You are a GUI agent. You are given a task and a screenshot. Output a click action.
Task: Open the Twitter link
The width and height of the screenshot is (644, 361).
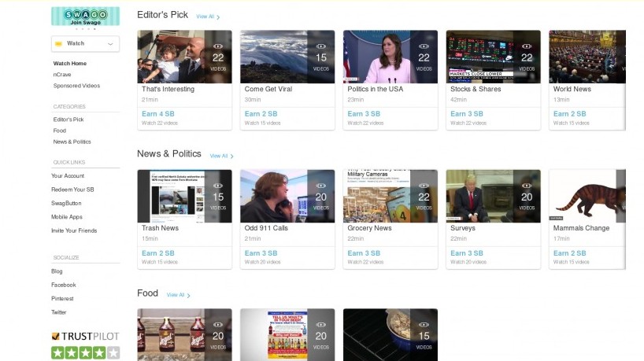coord(58,312)
